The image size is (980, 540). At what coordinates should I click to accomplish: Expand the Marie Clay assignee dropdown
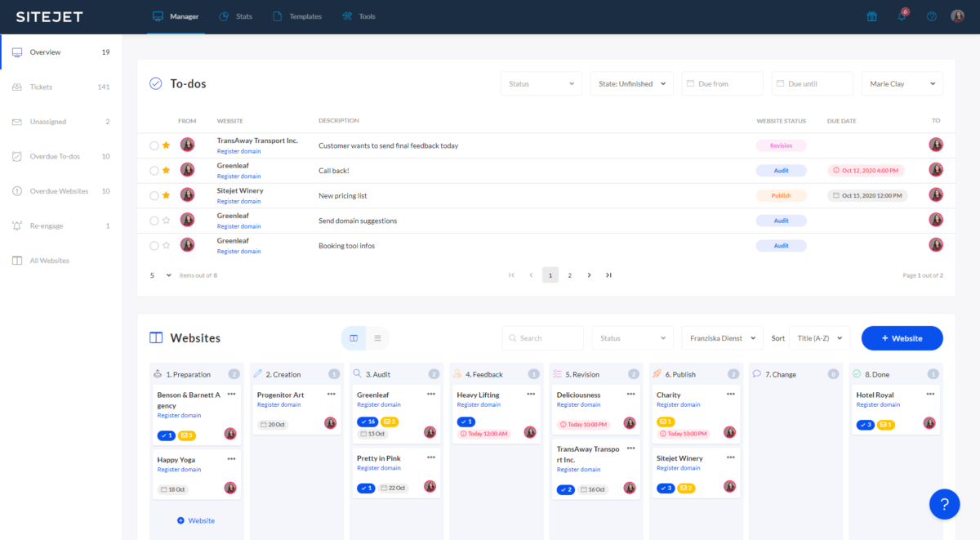click(902, 83)
